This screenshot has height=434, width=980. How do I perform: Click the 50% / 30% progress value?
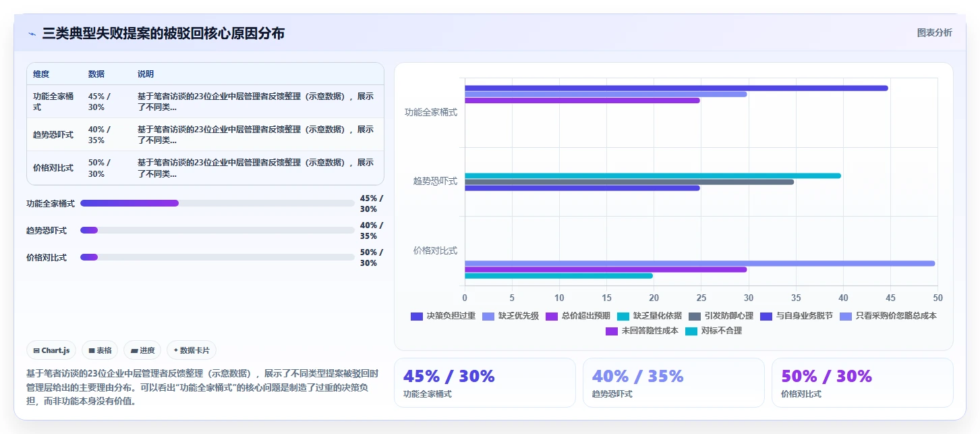(x=372, y=257)
